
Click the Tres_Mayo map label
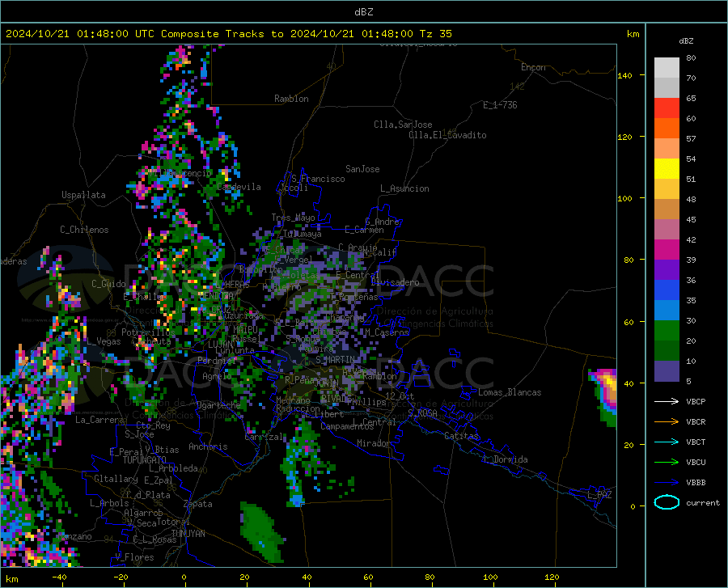293,218
